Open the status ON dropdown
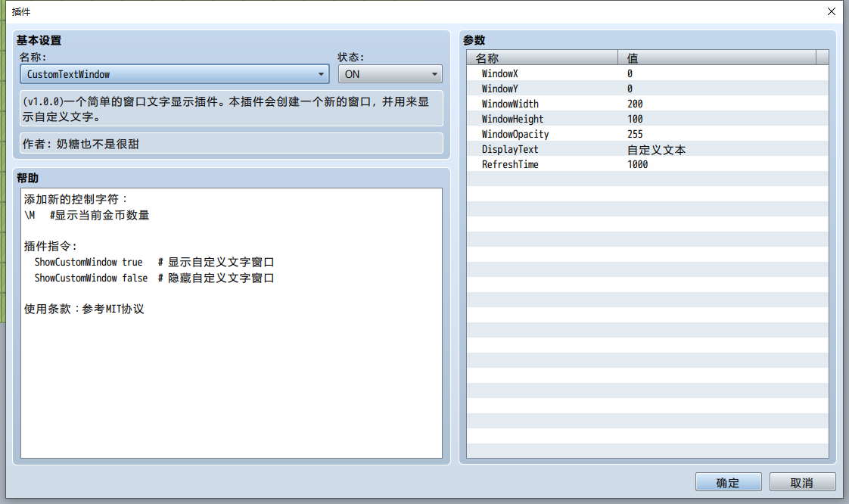 click(x=390, y=74)
